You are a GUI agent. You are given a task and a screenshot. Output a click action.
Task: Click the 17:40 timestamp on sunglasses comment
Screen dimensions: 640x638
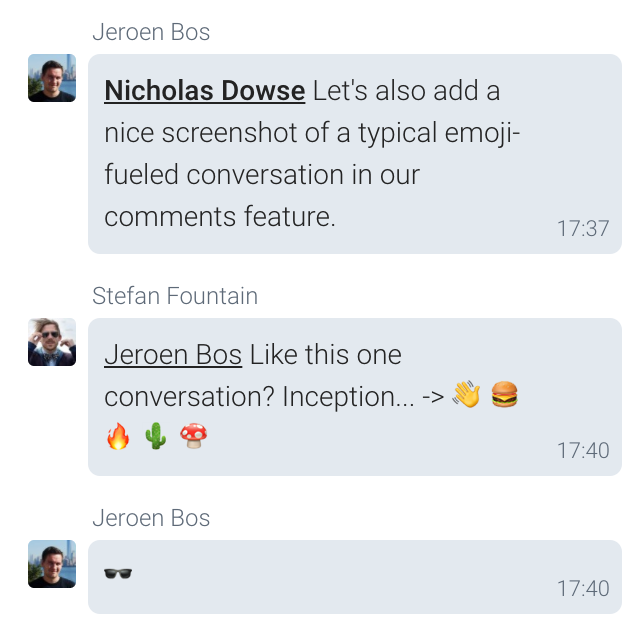583,588
